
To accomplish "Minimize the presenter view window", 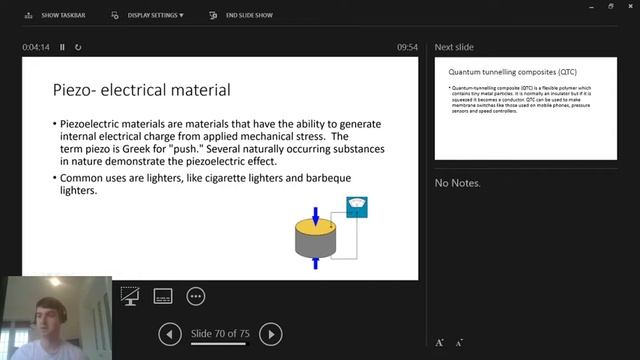I will (591, 7).
